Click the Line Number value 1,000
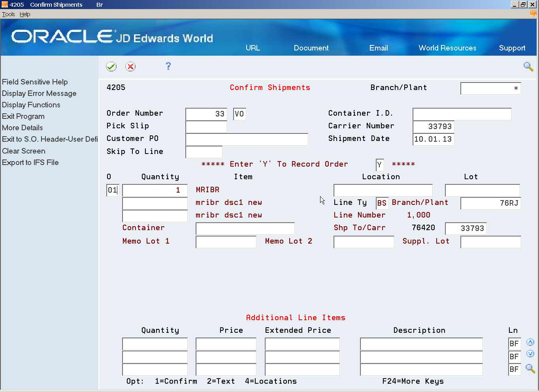 [x=419, y=215]
